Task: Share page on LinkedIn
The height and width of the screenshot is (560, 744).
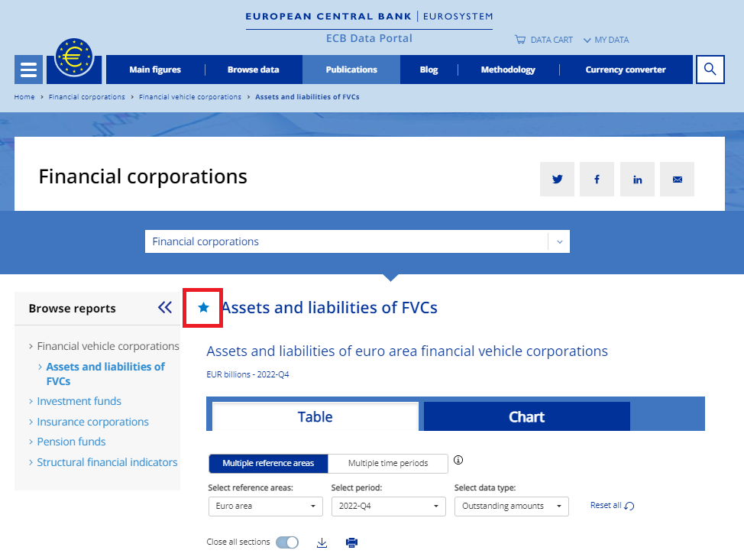Action: [x=637, y=180]
